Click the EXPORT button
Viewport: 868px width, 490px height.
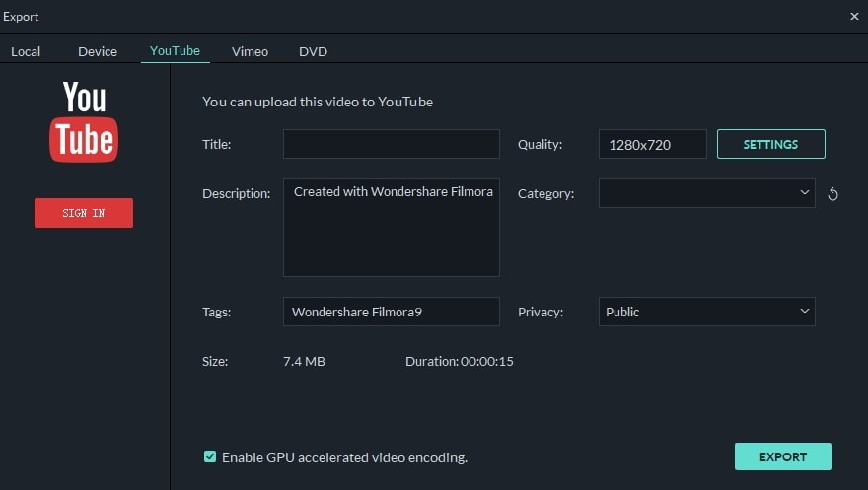782,456
